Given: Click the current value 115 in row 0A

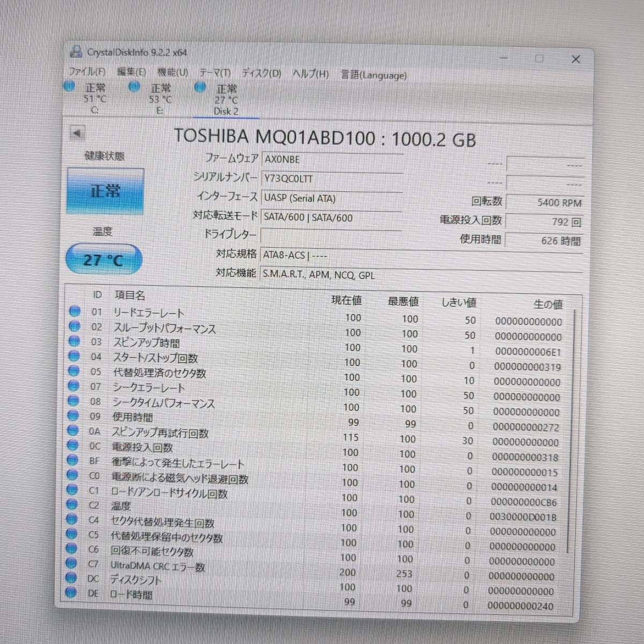Looking at the screenshot, I should point(350,437).
